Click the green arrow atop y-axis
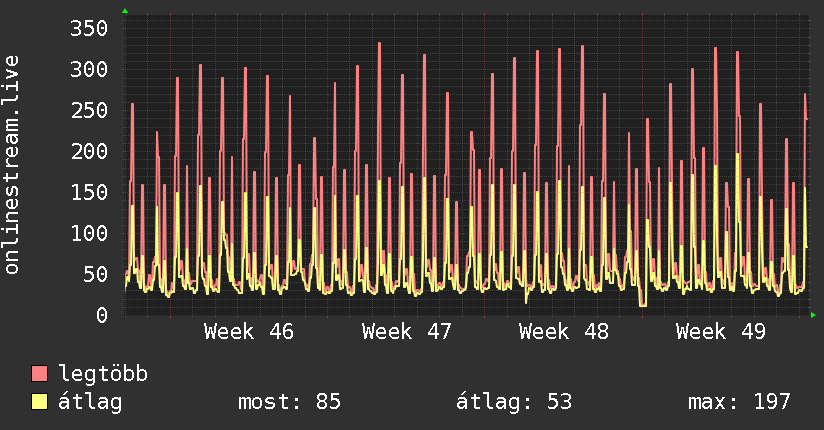This screenshot has height=430, width=824. pos(125,11)
